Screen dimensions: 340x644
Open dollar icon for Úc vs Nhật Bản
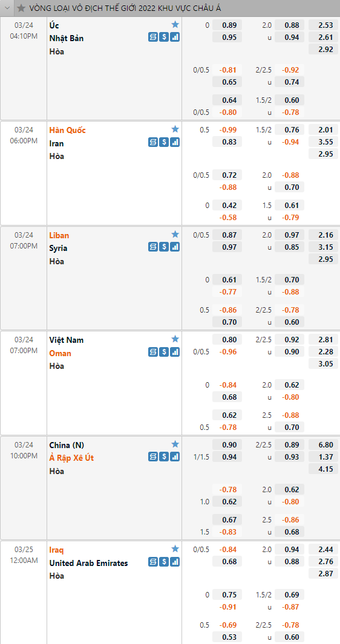[x=164, y=37]
